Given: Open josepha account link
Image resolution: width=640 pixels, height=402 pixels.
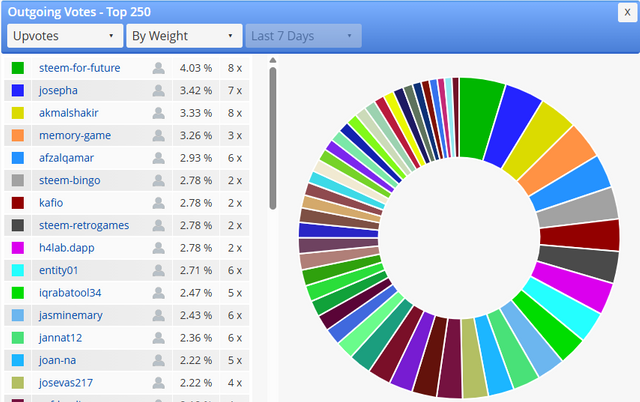Looking at the screenshot, I should (x=58, y=90).
